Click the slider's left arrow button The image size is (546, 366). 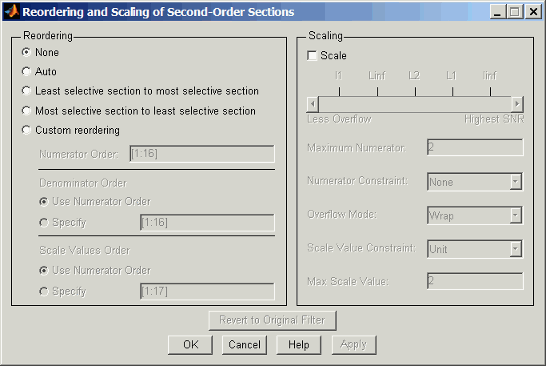pos(313,104)
